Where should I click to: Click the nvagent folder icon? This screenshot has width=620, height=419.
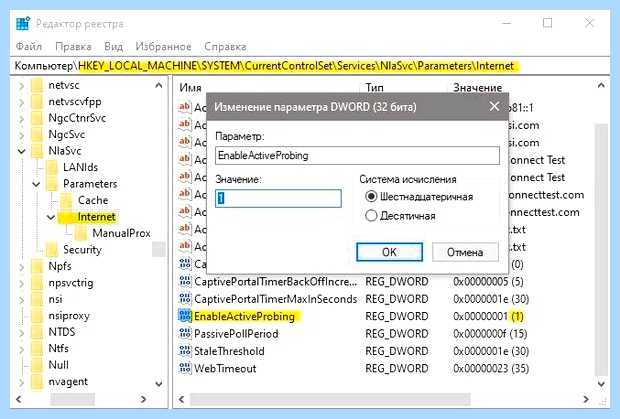tap(37, 381)
